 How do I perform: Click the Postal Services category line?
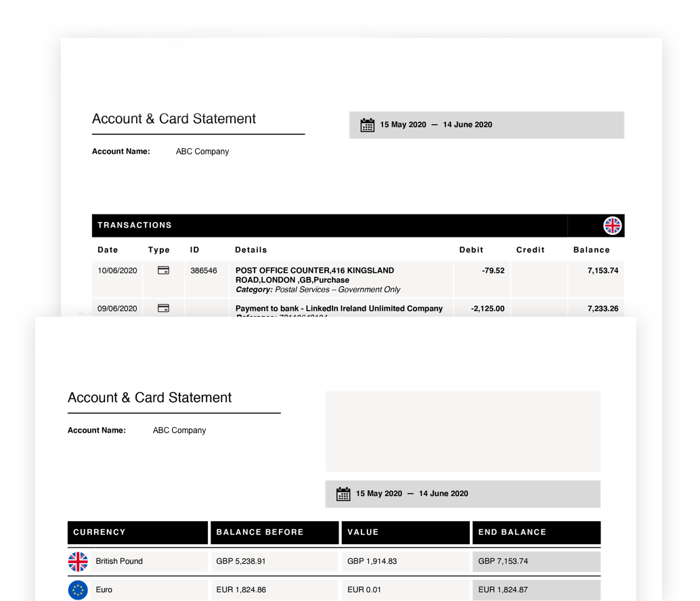click(x=318, y=290)
